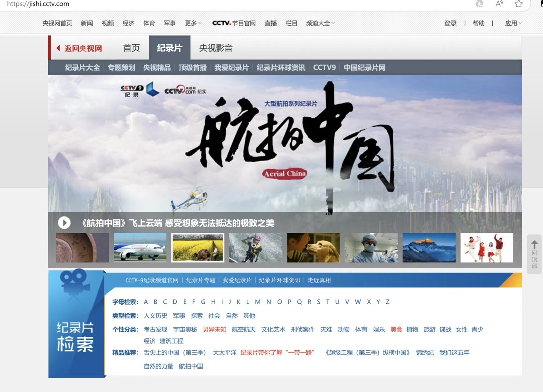
Task: Click the 帮助 link
Action: click(x=479, y=23)
